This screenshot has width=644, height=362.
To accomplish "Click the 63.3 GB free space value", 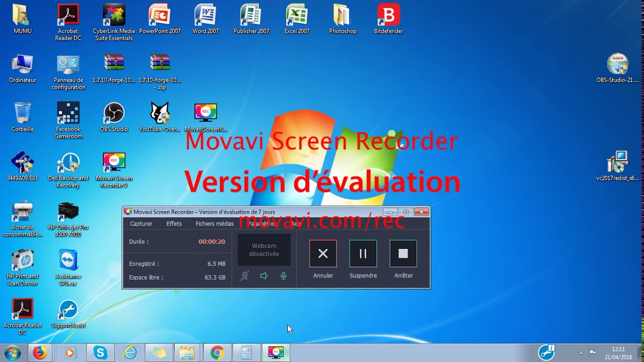I will pos(215,277).
